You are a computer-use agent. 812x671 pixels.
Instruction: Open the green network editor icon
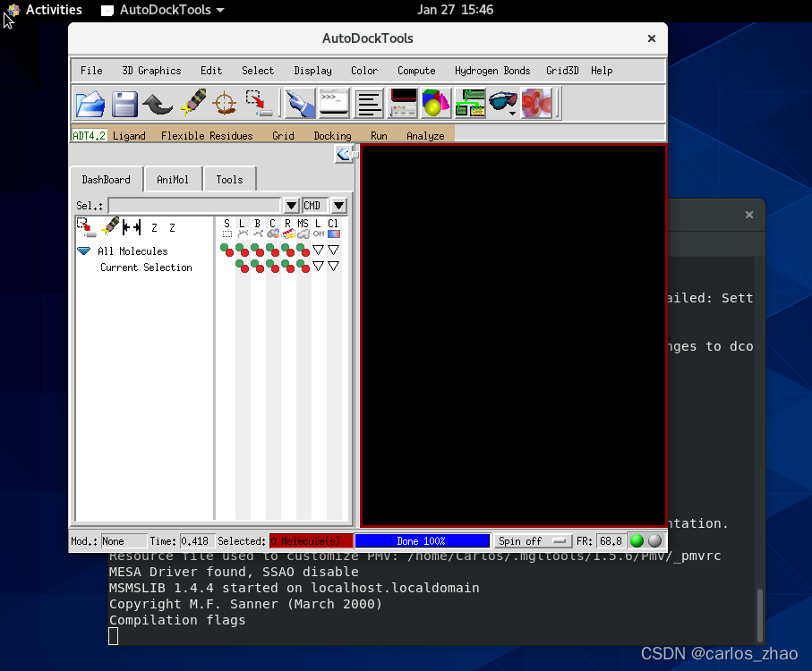click(470, 103)
